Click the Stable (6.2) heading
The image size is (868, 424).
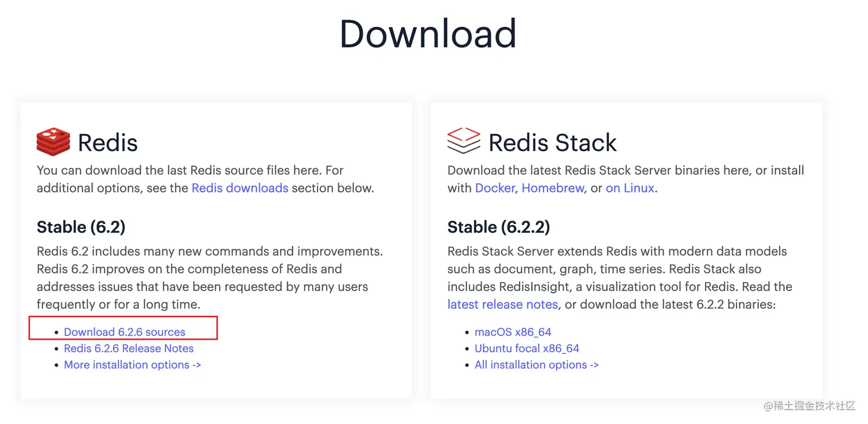pos(81,227)
